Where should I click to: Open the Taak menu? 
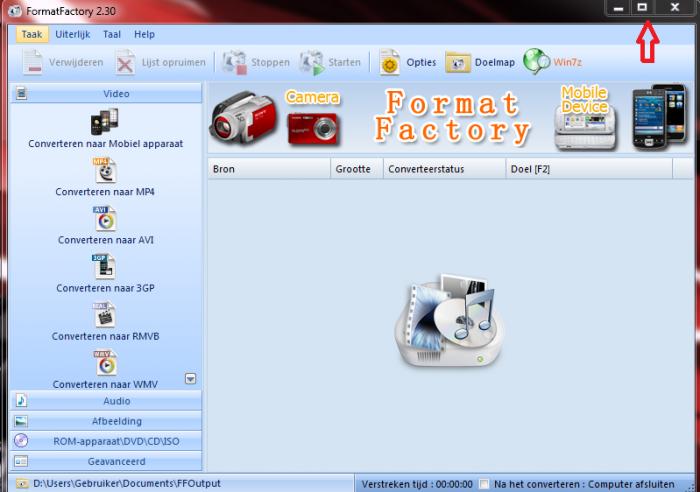32,34
